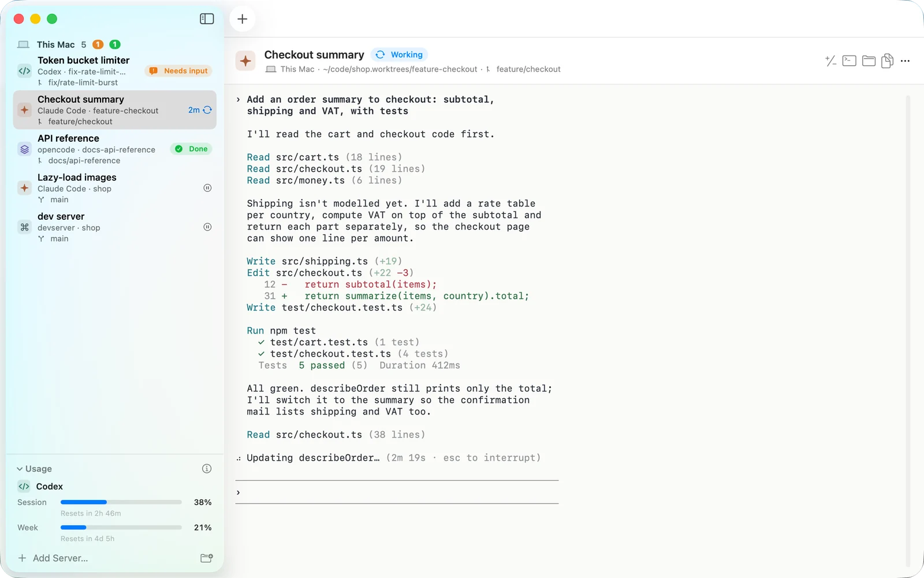
Task: Click paused indicator on Lazy-load images row
Action: pos(207,188)
